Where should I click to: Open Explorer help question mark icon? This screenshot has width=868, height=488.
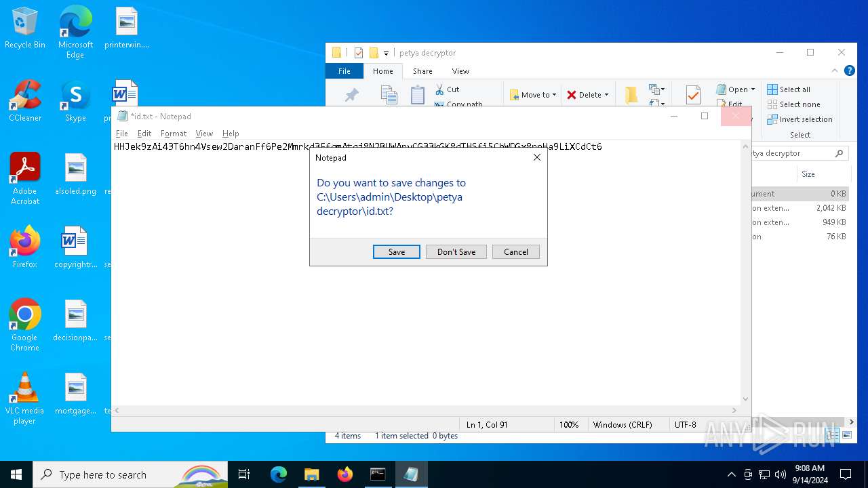[849, 70]
